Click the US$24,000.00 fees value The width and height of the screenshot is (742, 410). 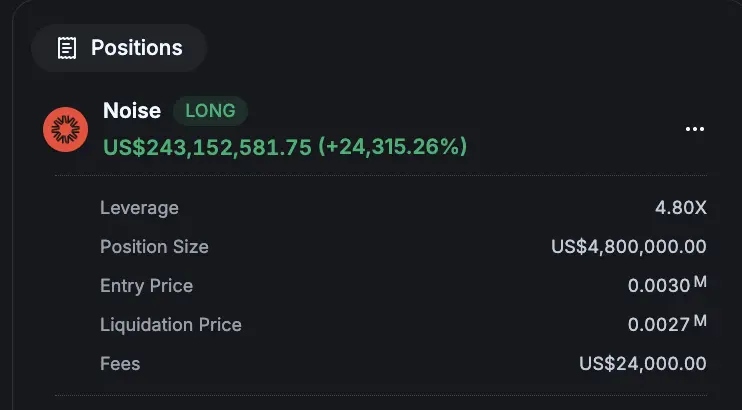(643, 364)
